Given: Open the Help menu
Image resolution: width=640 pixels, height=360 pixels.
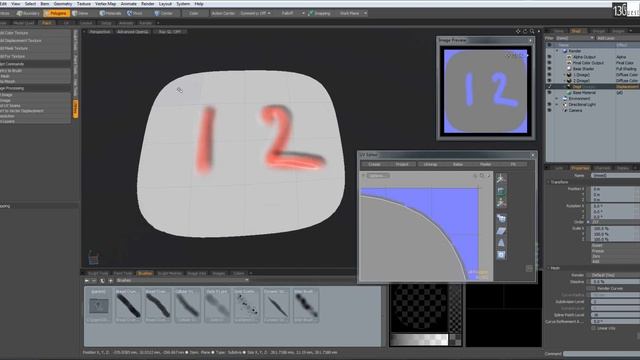Looking at the screenshot, I should click(199, 4).
